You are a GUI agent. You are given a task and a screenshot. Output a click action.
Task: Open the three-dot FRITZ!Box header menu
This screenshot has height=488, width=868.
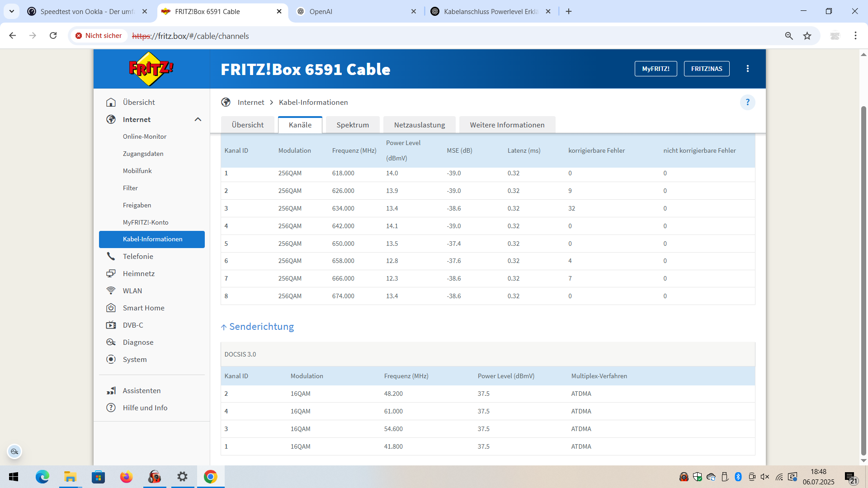(747, 69)
